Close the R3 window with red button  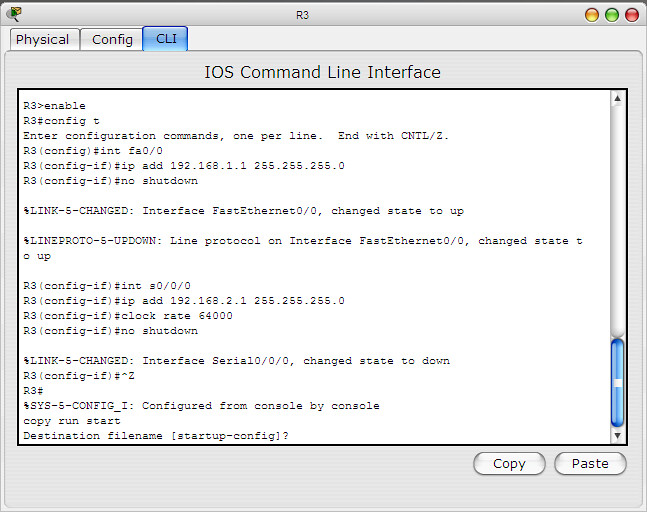click(631, 15)
